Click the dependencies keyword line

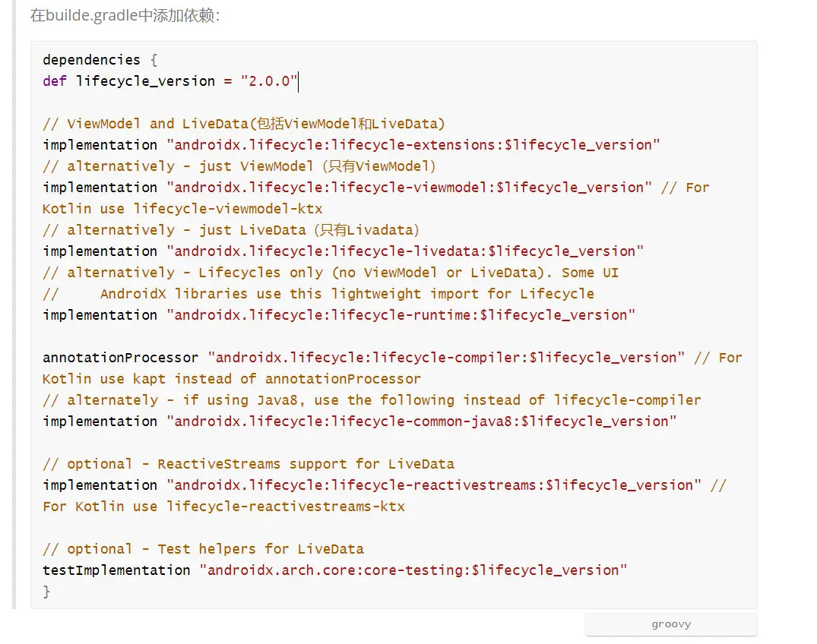click(x=100, y=60)
